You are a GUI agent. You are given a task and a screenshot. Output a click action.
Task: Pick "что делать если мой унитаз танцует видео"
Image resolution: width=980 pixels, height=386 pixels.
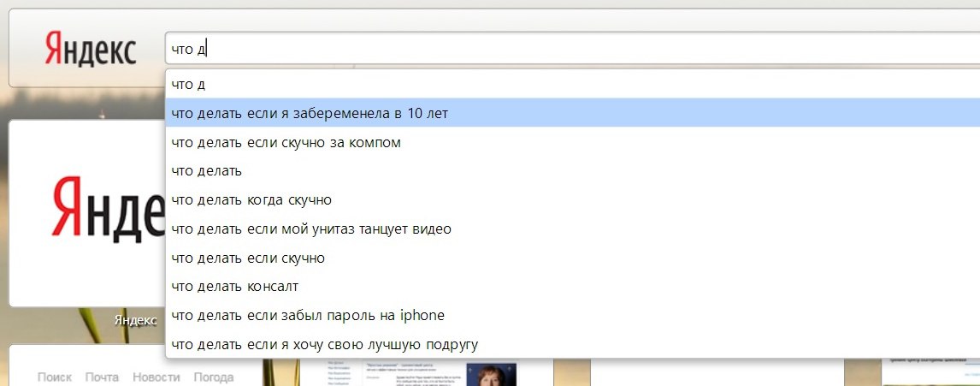572,229
